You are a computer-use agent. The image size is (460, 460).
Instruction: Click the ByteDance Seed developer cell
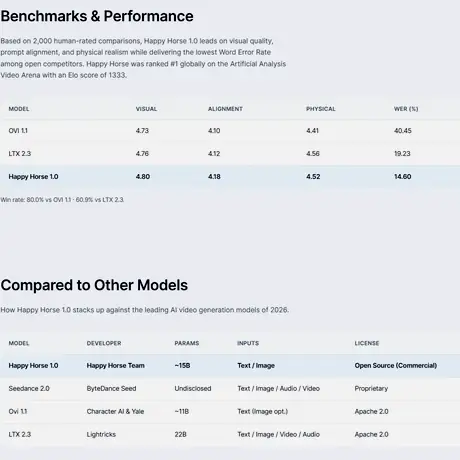pyautogui.click(x=111, y=389)
